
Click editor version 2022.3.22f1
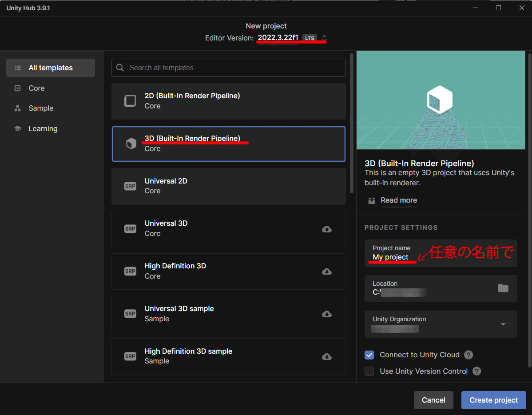point(278,38)
